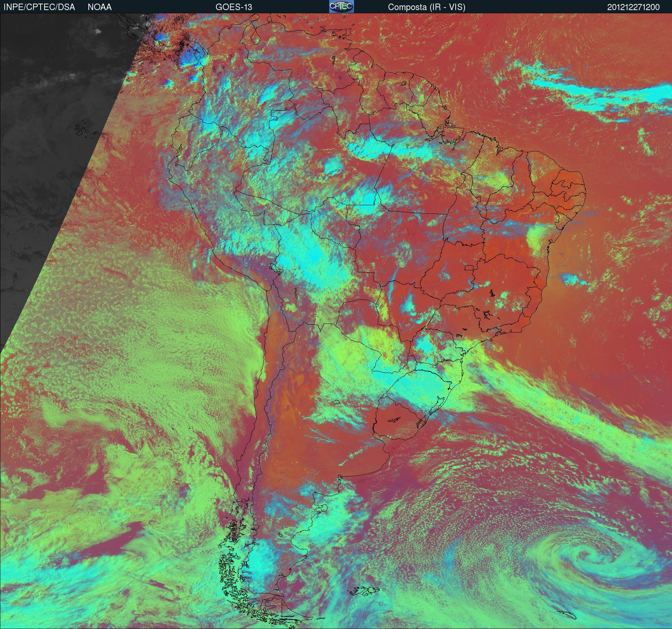This screenshot has height=629, width=672.
Task: Click the Composta (IR - VIS) title
Action: pyautogui.click(x=427, y=7)
